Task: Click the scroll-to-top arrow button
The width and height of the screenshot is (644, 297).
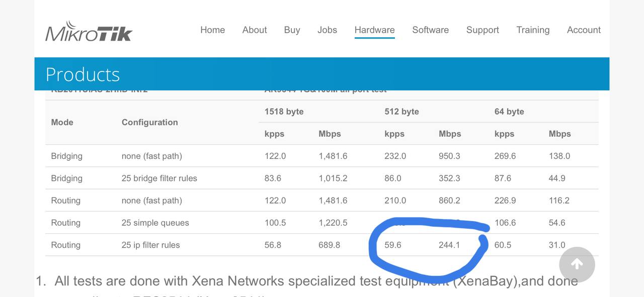Action: click(577, 264)
